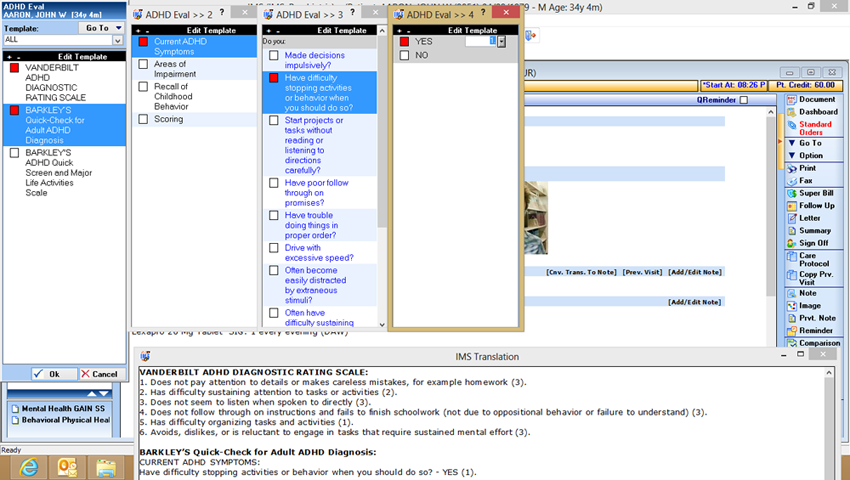Collapse the left panel using up arrow
This screenshot has width=850, height=480.
tap(92, 393)
